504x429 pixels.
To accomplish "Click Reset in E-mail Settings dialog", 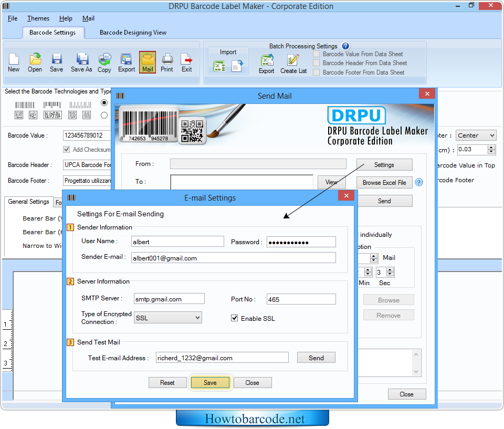I will coord(167,383).
